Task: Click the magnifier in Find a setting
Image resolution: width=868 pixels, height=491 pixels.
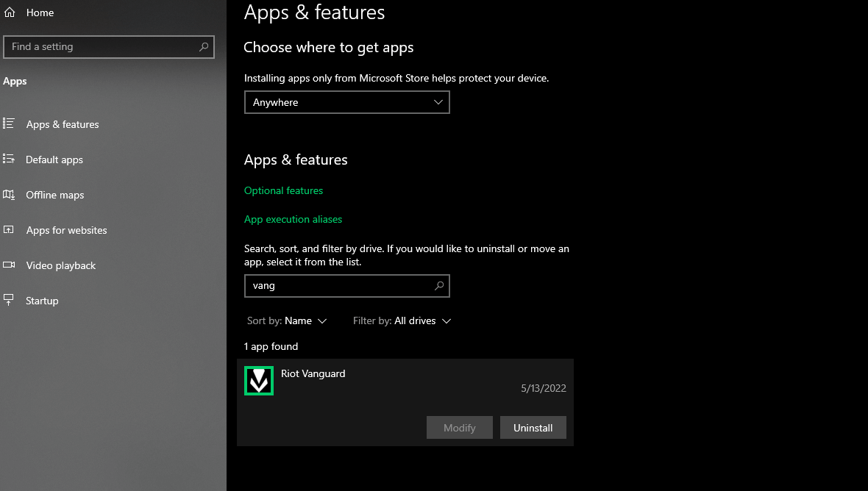Action: [x=204, y=46]
